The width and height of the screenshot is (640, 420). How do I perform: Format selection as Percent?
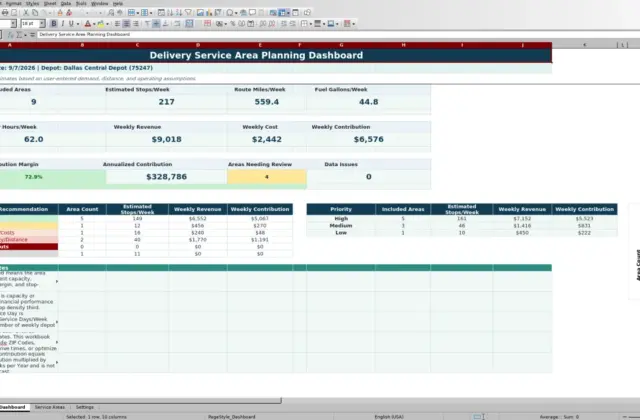(233, 24)
